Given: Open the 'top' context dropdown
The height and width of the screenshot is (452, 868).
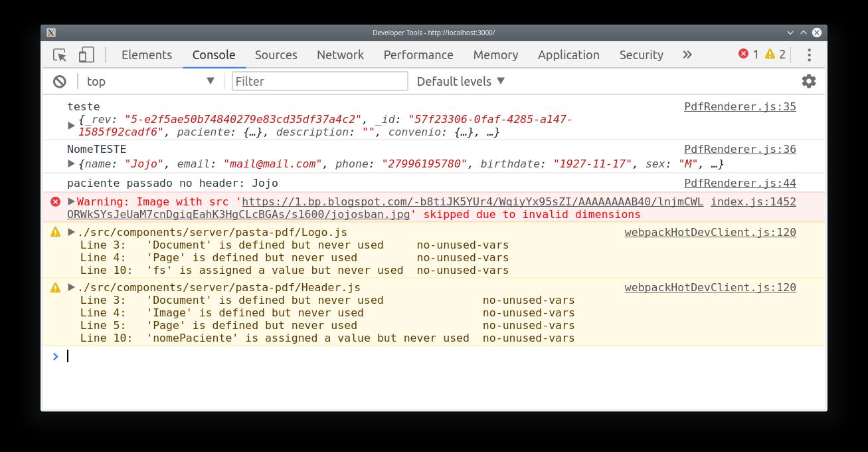Looking at the screenshot, I should coord(150,81).
